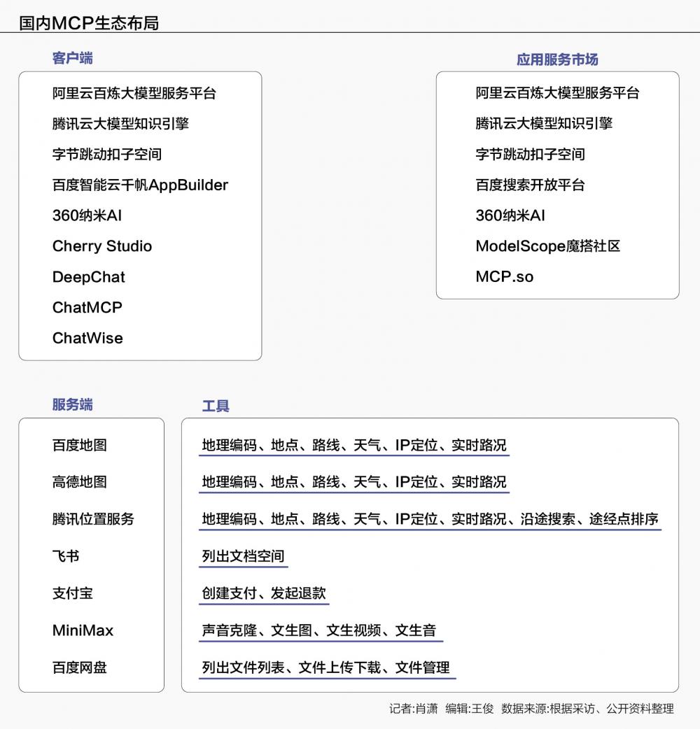Screen dimensions: 700x729
Task: Click 360纳米AI in the 应用服务市场 box
Action: [510, 215]
